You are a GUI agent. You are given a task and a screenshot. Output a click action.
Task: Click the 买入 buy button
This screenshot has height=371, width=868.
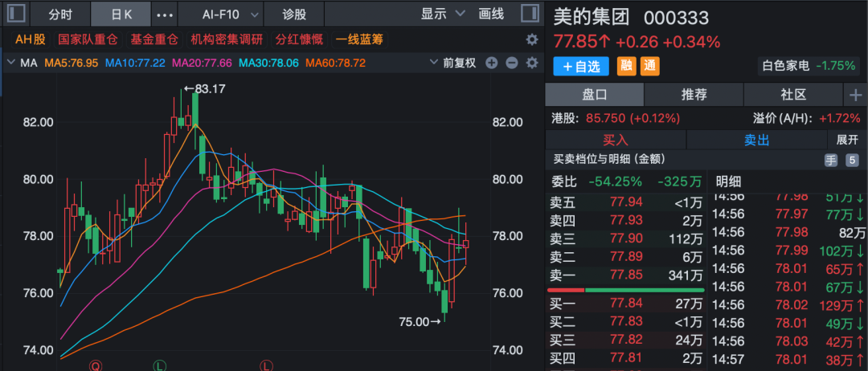coord(615,140)
